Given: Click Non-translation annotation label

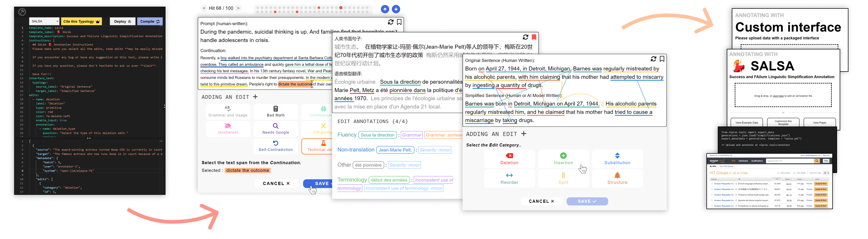Looking at the screenshot, I should (356, 150).
